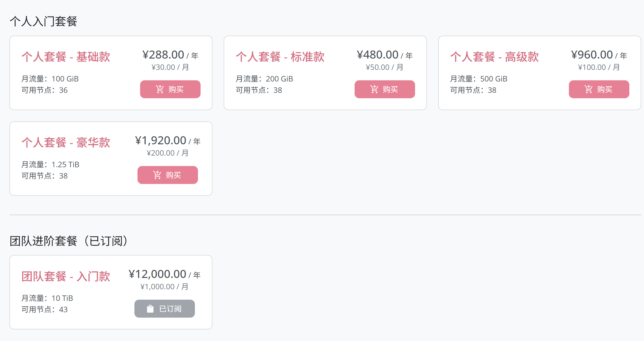
Task: Open the 个人套餐 - 基础款 title link
Action: click(66, 57)
